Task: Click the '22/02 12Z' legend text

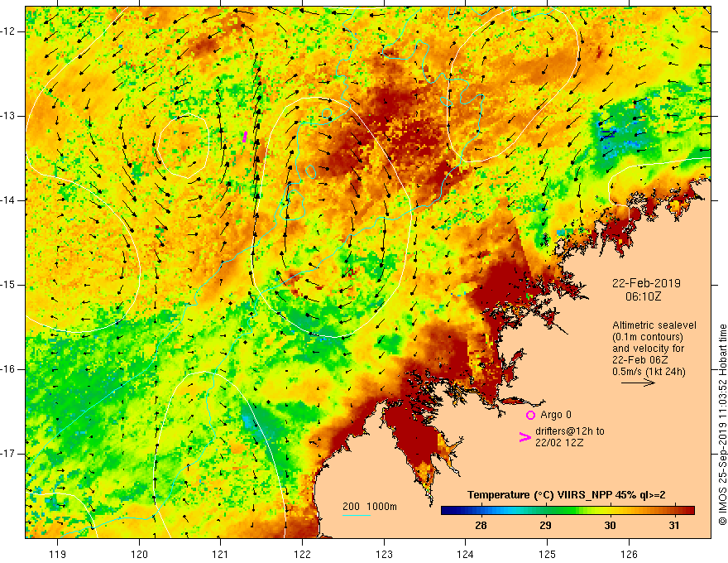Action: [x=559, y=443]
